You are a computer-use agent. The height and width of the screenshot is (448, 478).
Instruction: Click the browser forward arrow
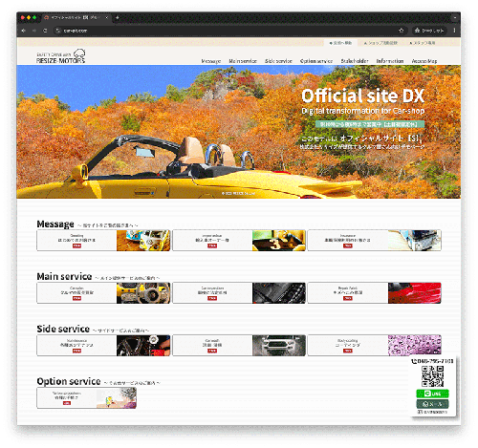coord(34,31)
